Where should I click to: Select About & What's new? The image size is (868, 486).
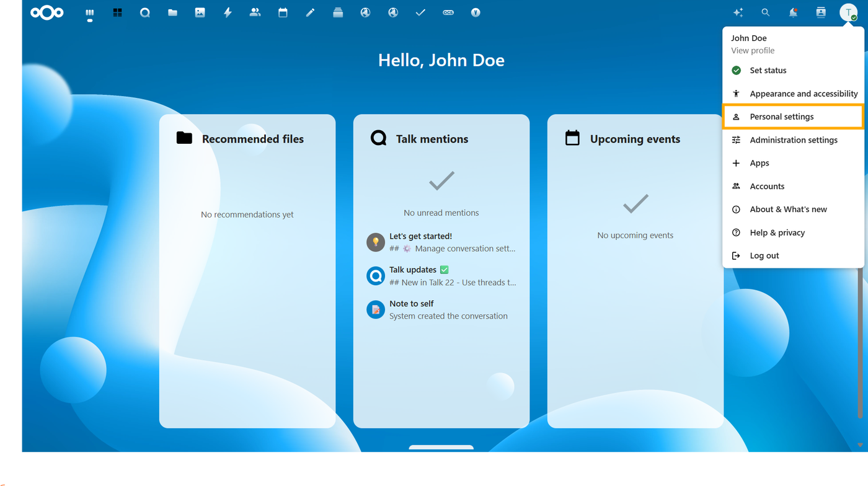[793, 210]
